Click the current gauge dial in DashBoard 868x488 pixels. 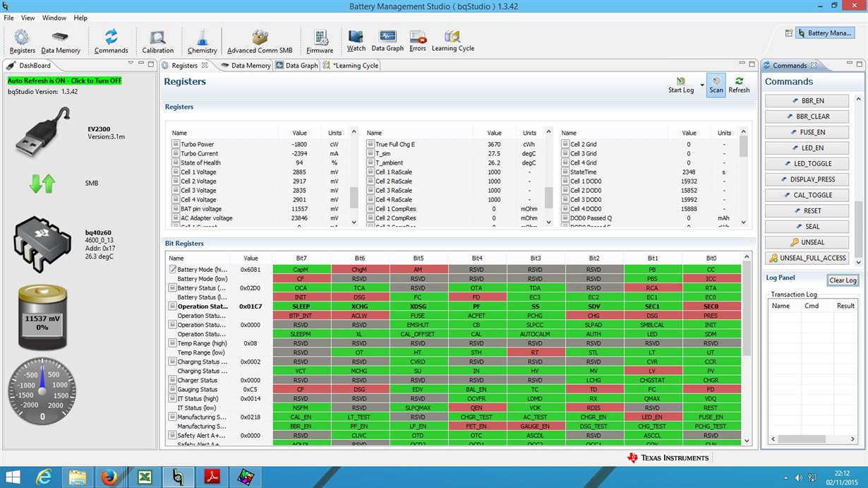pyautogui.click(x=42, y=391)
